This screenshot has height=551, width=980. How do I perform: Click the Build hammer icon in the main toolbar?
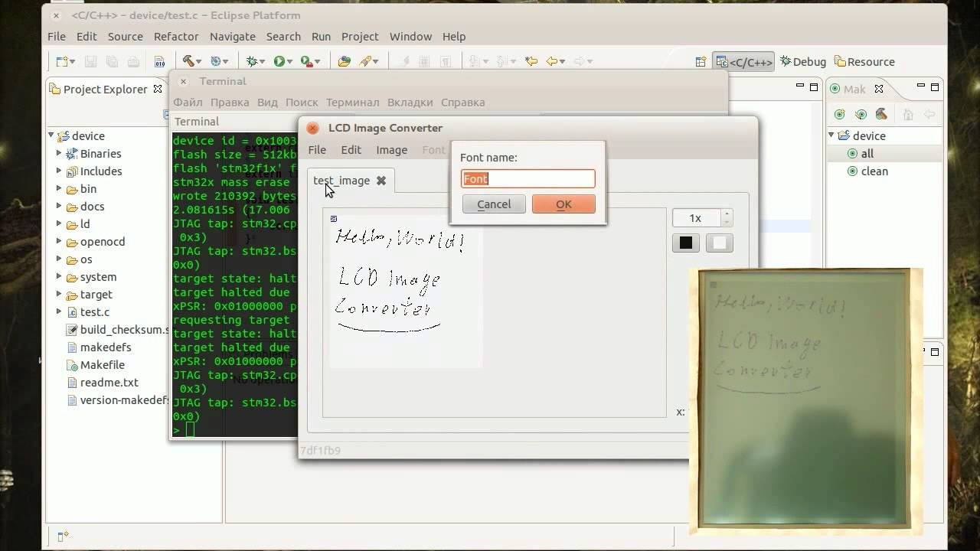(x=188, y=61)
